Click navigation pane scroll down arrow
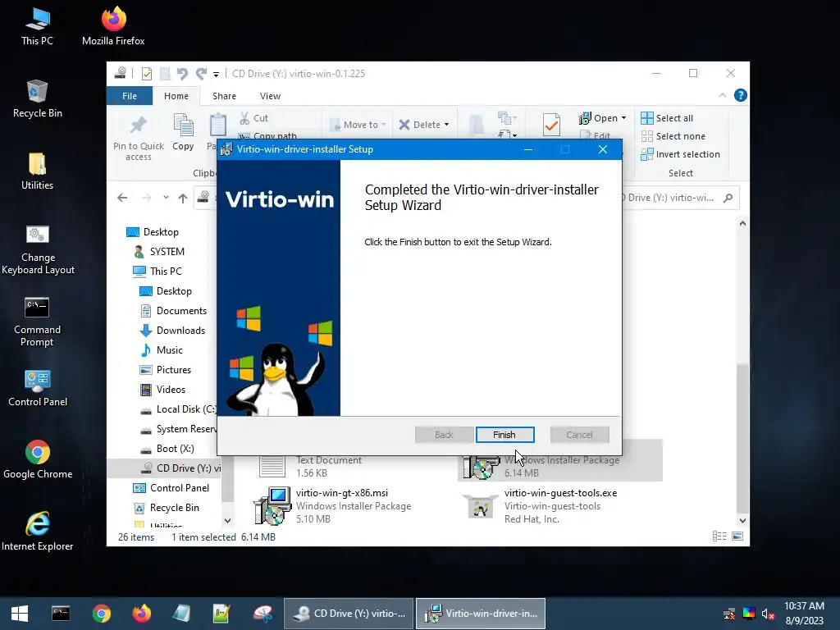 pos(228,521)
